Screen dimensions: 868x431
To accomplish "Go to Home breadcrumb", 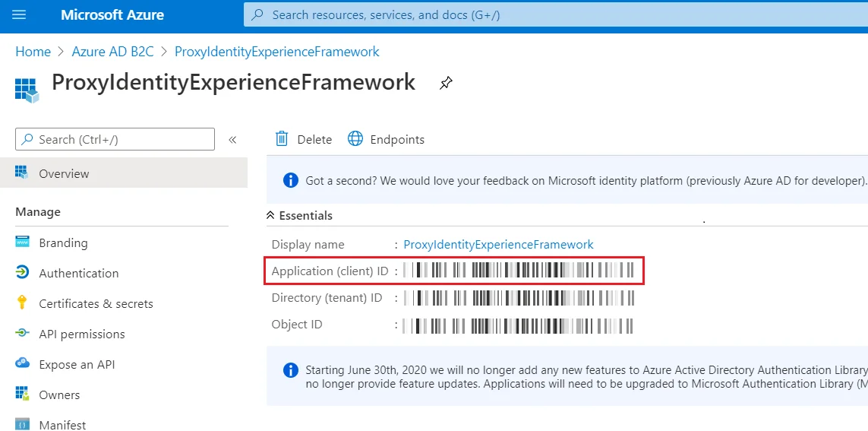I will coord(33,52).
